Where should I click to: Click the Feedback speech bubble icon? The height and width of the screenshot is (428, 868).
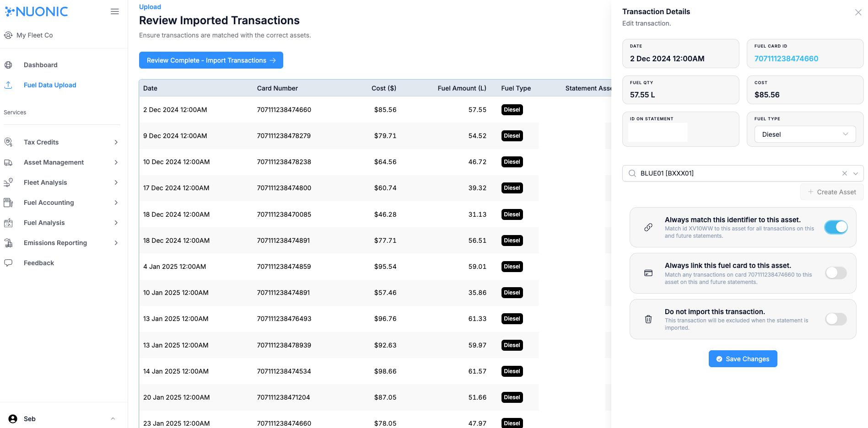pos(8,263)
